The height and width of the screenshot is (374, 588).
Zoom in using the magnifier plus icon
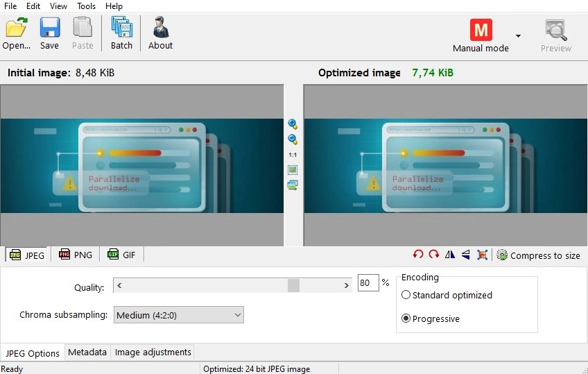pos(293,124)
